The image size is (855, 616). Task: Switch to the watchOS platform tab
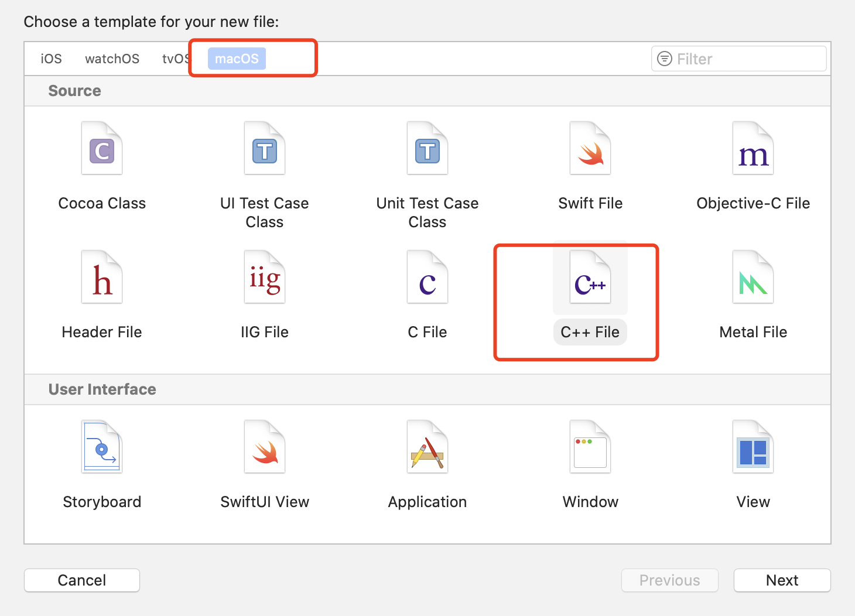(x=112, y=59)
